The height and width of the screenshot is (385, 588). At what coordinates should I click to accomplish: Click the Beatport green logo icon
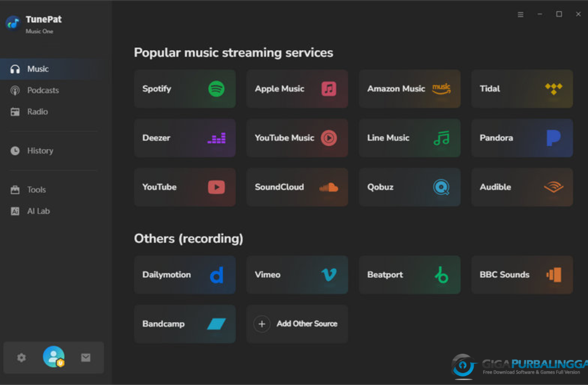pyautogui.click(x=441, y=275)
